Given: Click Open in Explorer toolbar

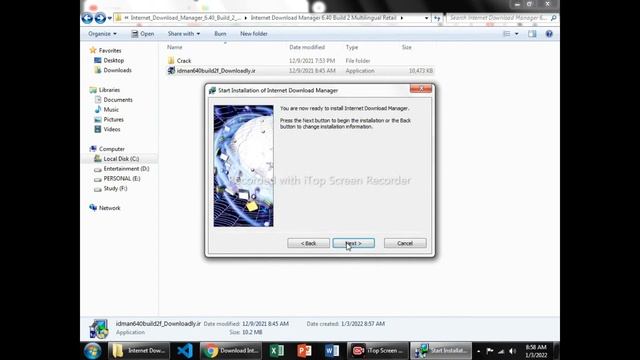Looking at the screenshot, I should tap(143, 34).
